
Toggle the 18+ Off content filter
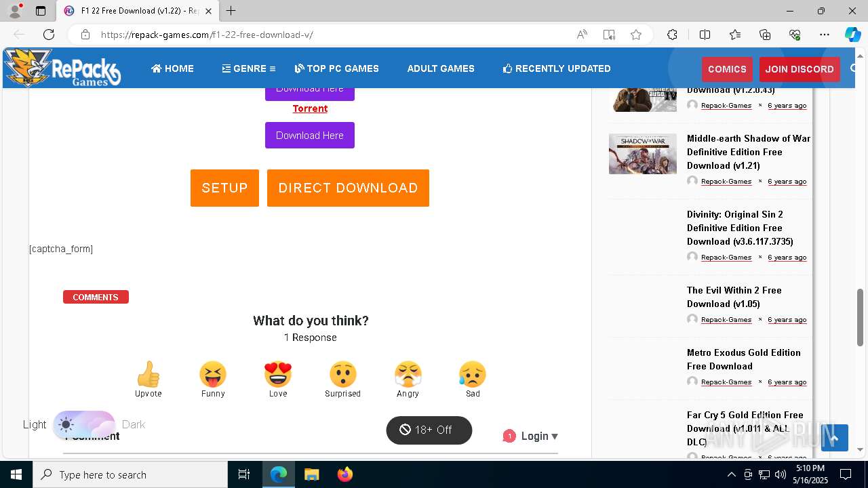[429, 430]
